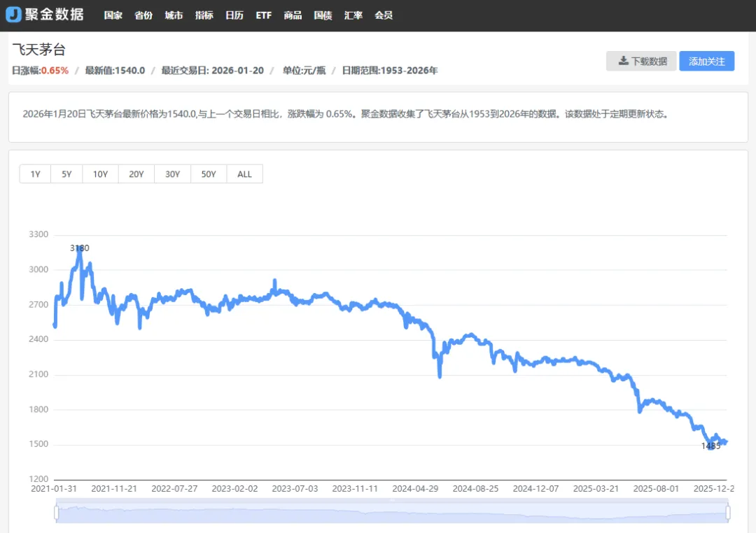
Task: Click the 日期范围:1953-2026年 text
Action: [390, 71]
